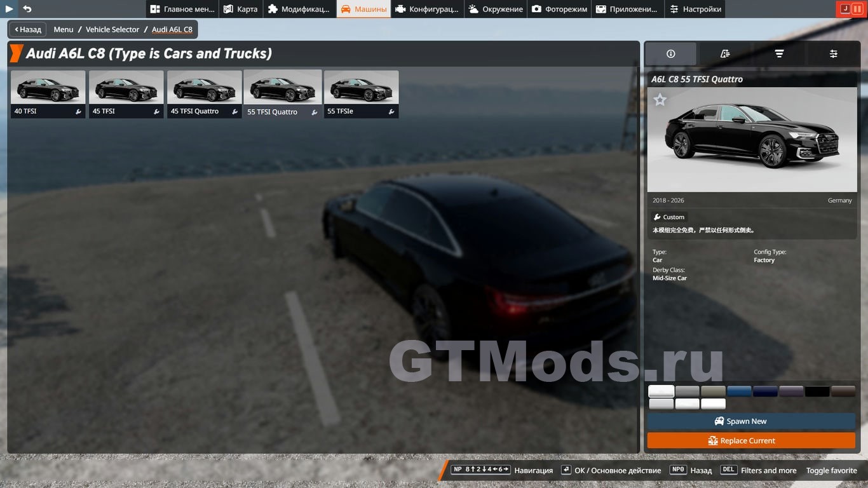Click the Spawn New button
The width and height of the screenshot is (868, 488).
click(751, 421)
